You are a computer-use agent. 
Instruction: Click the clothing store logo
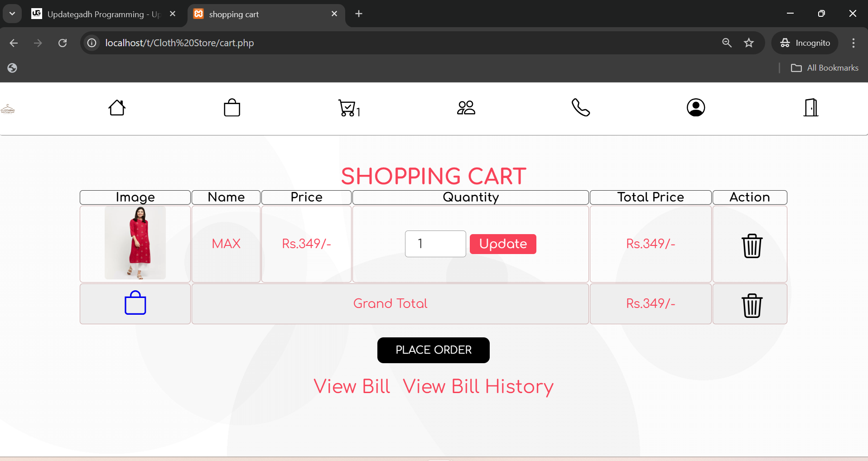pyautogui.click(x=8, y=109)
